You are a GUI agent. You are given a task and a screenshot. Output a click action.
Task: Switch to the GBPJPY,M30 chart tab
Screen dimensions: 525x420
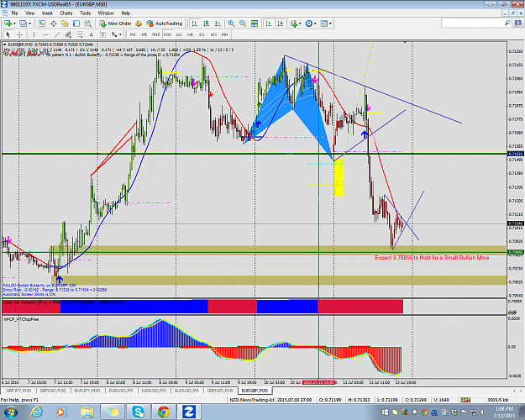tap(18, 391)
